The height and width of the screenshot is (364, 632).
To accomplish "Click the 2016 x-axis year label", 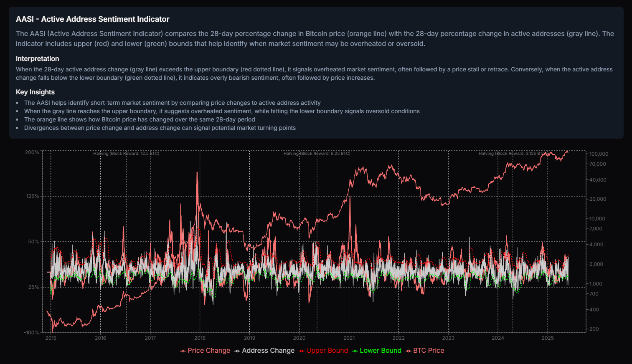I will coord(101,338).
